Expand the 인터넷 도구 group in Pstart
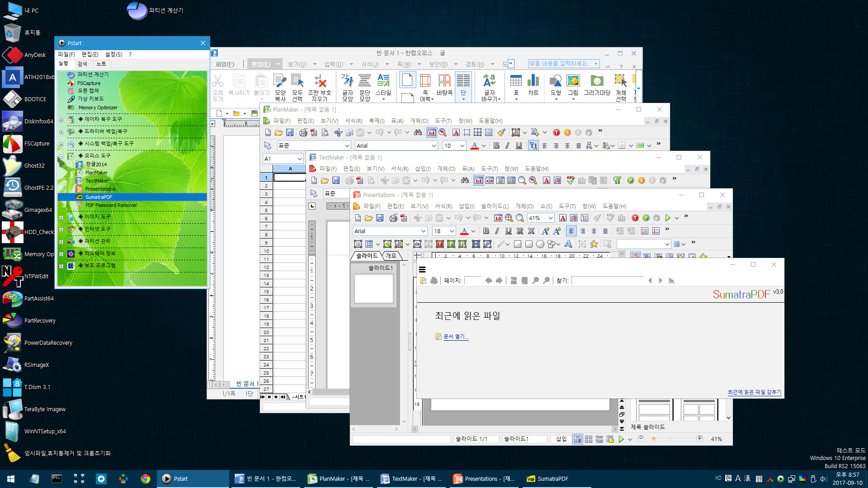This screenshot has height=488, width=868. (x=61, y=230)
